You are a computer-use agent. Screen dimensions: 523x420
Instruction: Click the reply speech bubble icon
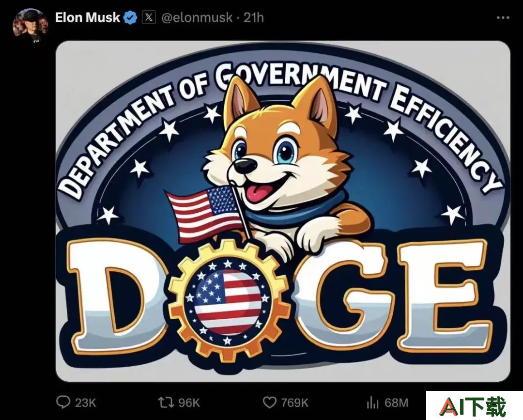click(63, 402)
